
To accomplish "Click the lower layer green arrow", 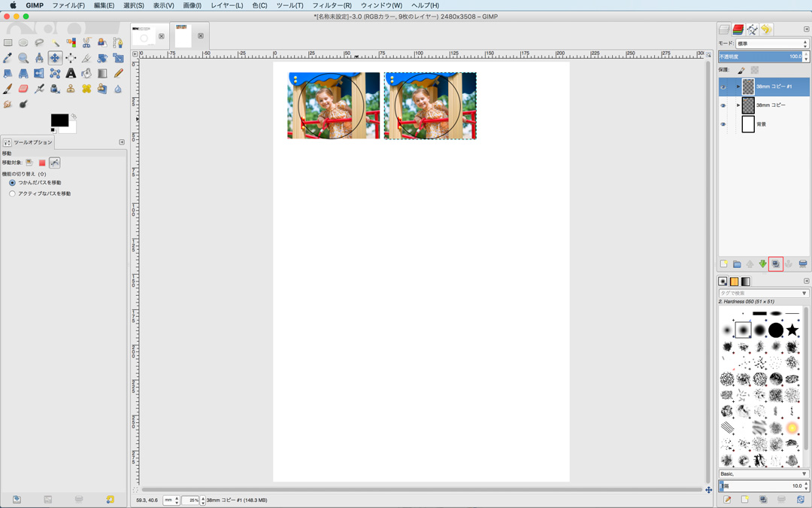I will click(762, 264).
